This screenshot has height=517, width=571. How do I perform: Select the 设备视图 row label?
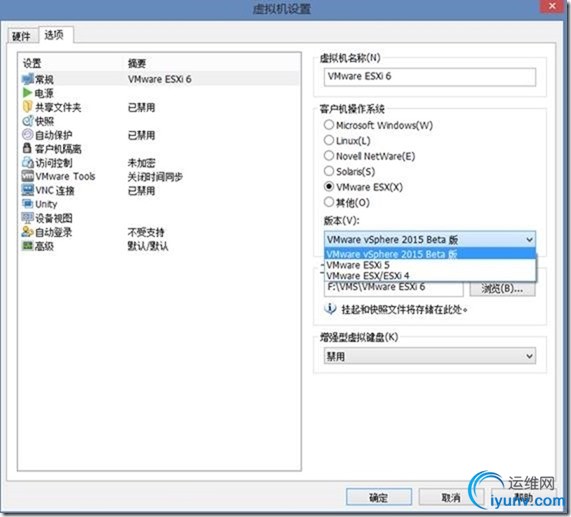[54, 218]
